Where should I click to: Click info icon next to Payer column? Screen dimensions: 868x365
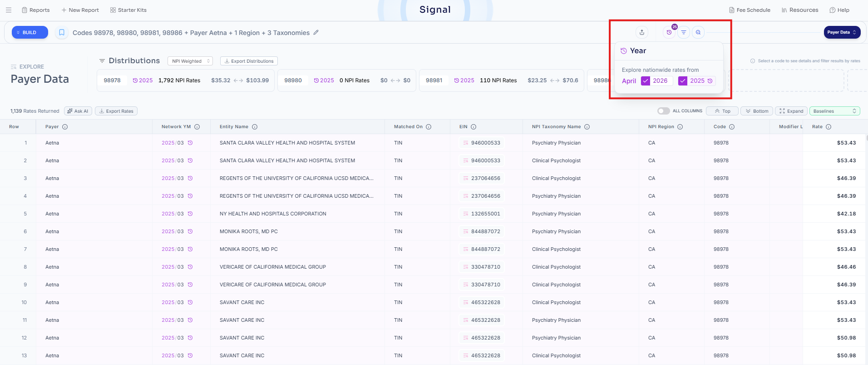(x=65, y=127)
